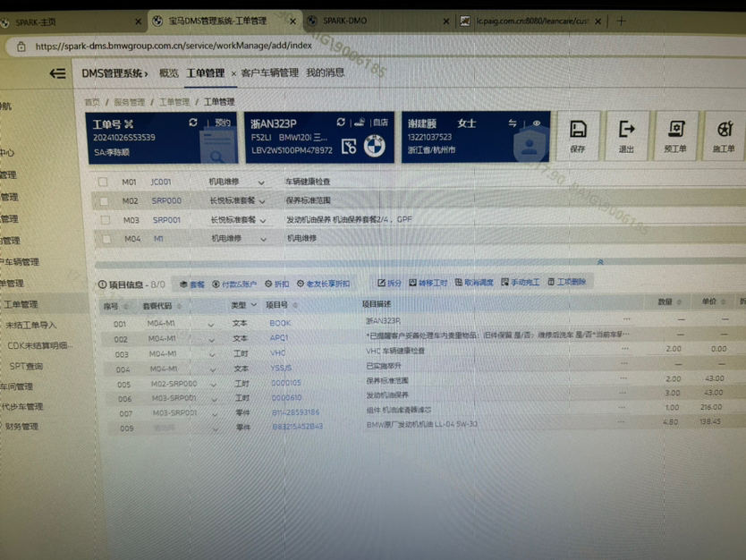The image size is (746, 560).
Task: Open item link VHC in row 003
Action: pyautogui.click(x=278, y=353)
